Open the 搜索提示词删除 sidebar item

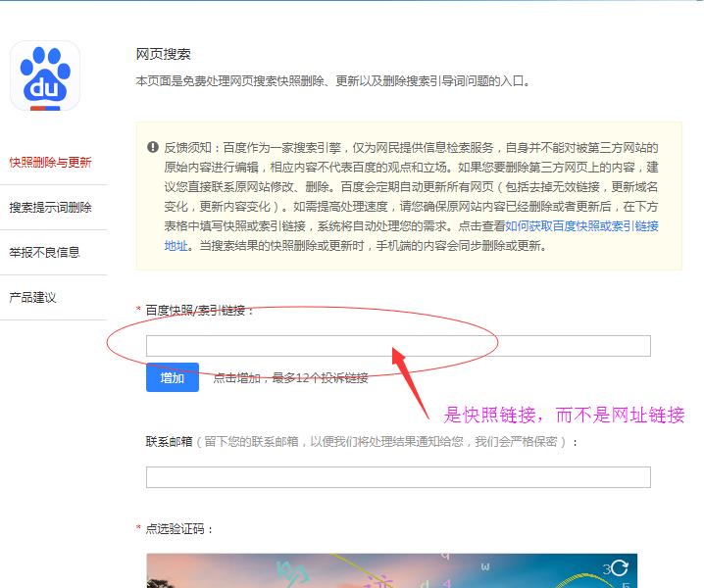[50, 208]
